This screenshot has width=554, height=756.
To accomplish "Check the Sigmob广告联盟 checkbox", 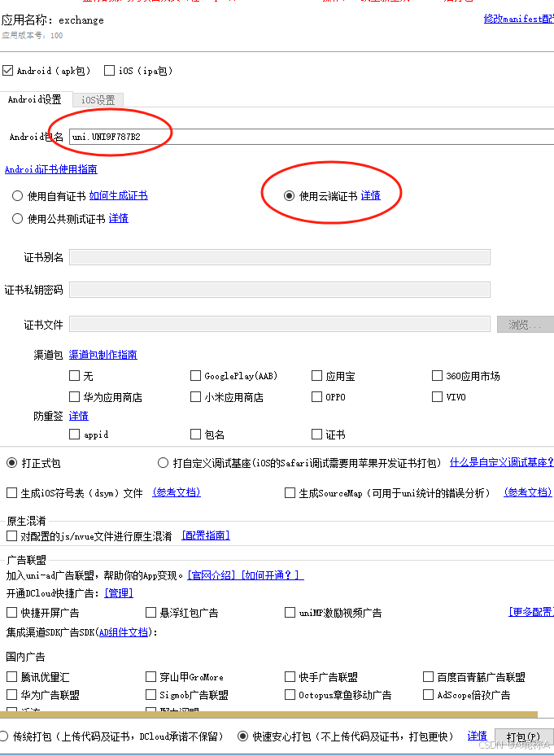I will tap(151, 694).
